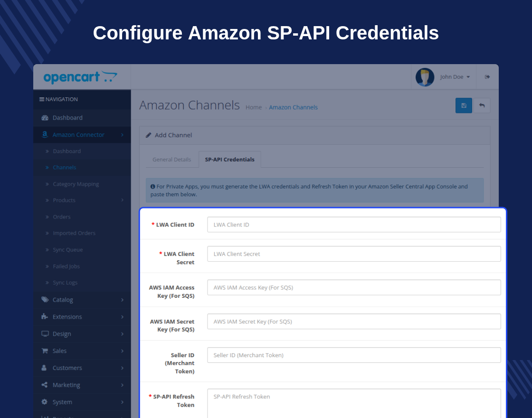Click the Home breadcrumb link
This screenshot has height=418, width=532.
[254, 107]
